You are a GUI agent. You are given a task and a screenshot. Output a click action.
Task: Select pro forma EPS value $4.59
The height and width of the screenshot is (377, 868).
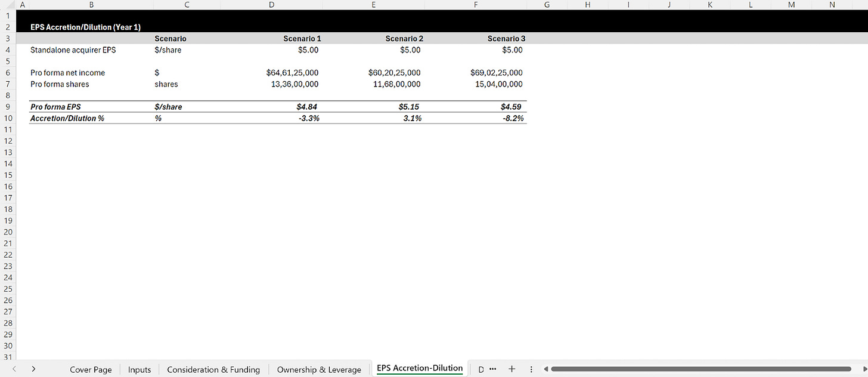tap(512, 107)
